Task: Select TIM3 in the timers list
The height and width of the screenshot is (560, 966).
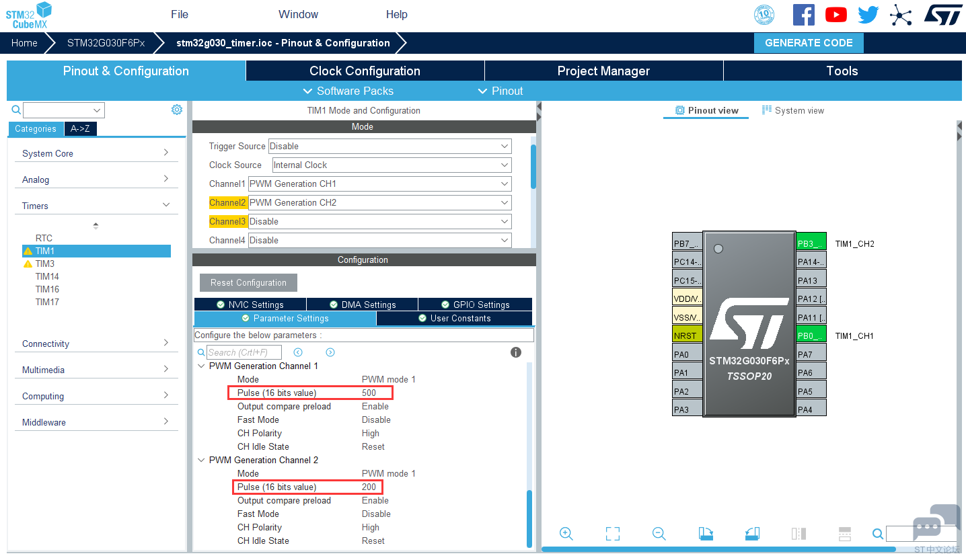Action: pos(45,264)
